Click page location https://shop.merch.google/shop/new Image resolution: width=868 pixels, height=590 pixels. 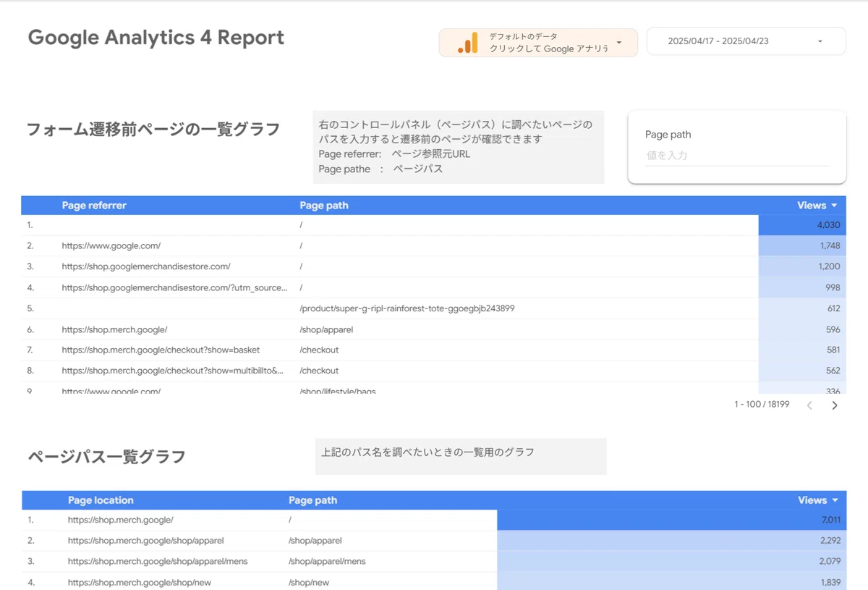140,582
